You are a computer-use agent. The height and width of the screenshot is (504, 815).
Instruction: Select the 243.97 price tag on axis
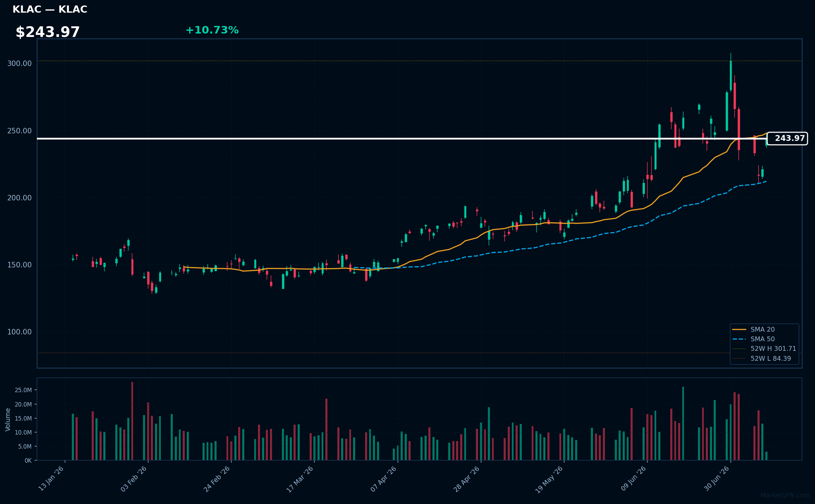[x=787, y=138]
